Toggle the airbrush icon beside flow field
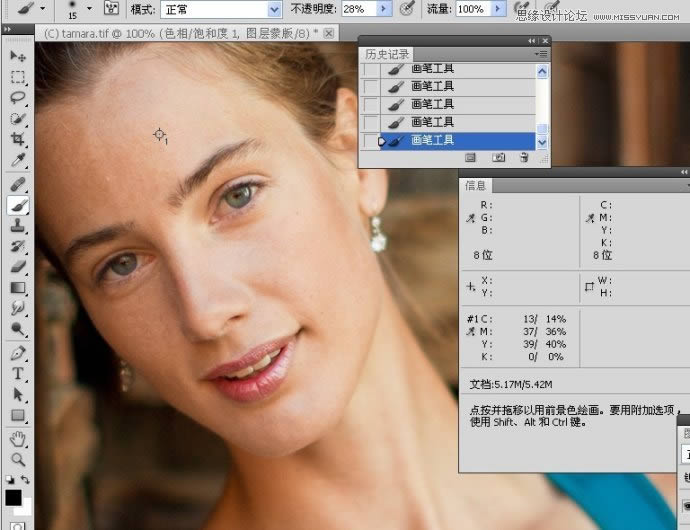This screenshot has width=690, height=530. point(521,9)
